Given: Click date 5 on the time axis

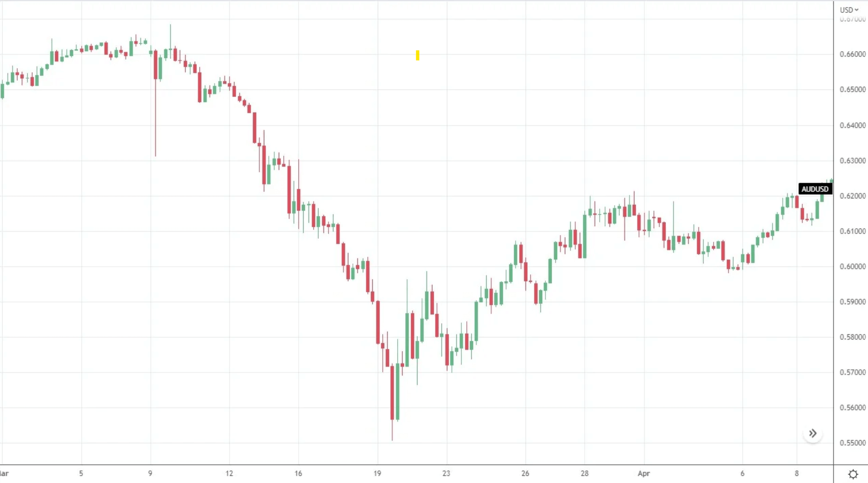Looking at the screenshot, I should click(x=81, y=474).
